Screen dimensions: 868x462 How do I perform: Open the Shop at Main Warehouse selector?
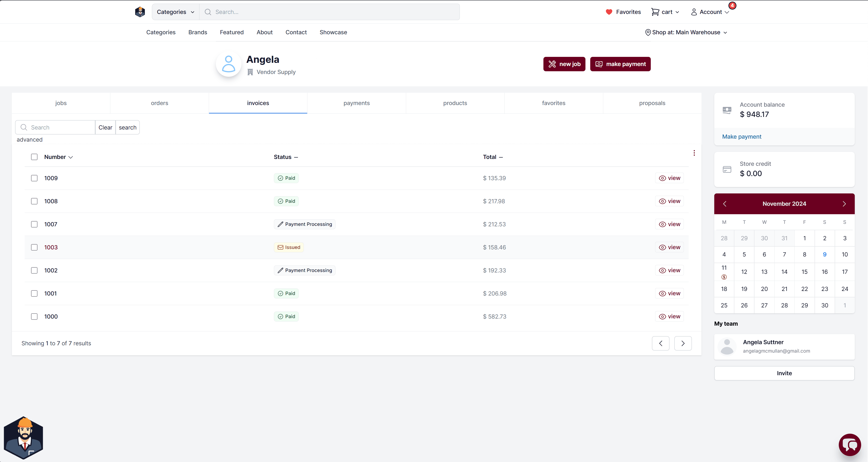click(x=686, y=32)
